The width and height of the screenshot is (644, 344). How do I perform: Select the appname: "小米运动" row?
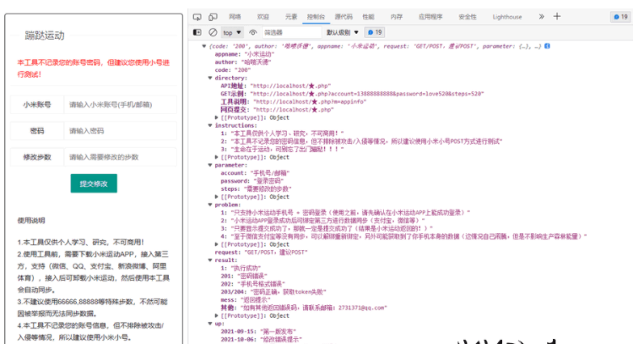point(245,54)
